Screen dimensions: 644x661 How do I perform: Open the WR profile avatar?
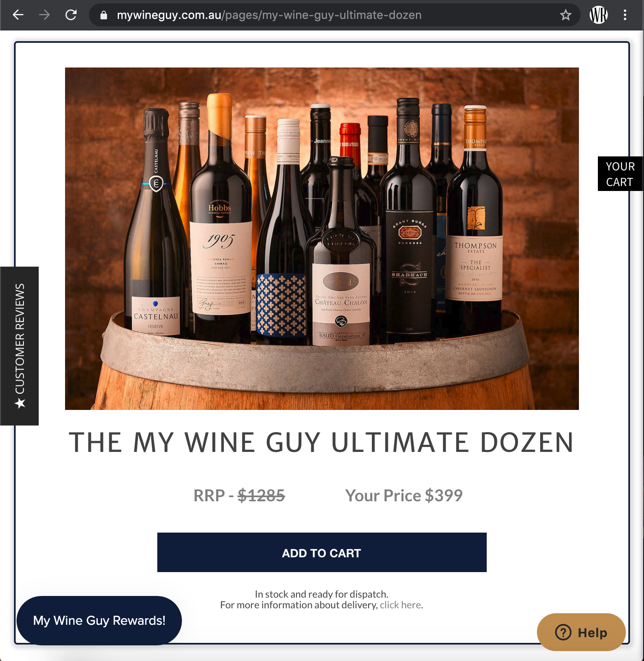(598, 15)
